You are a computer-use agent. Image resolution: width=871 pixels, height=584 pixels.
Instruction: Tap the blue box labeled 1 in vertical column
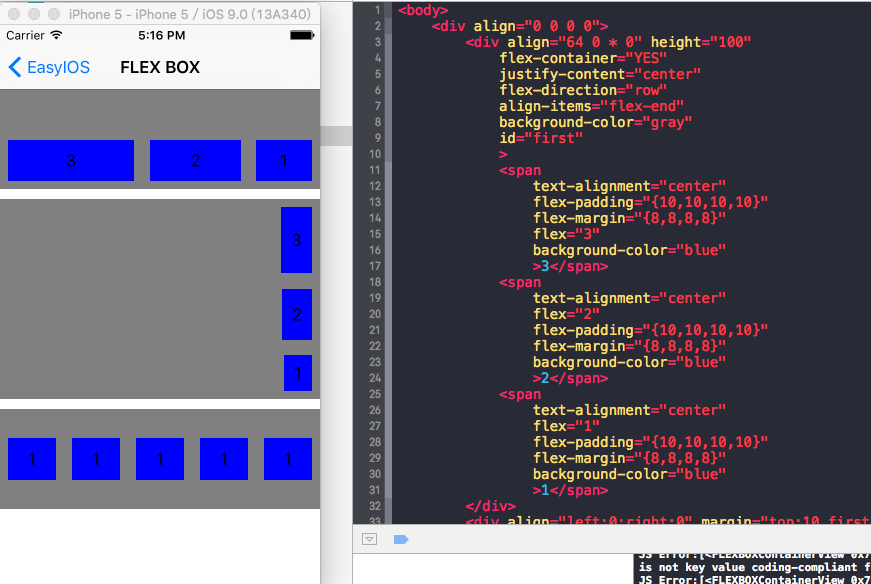pyautogui.click(x=298, y=373)
